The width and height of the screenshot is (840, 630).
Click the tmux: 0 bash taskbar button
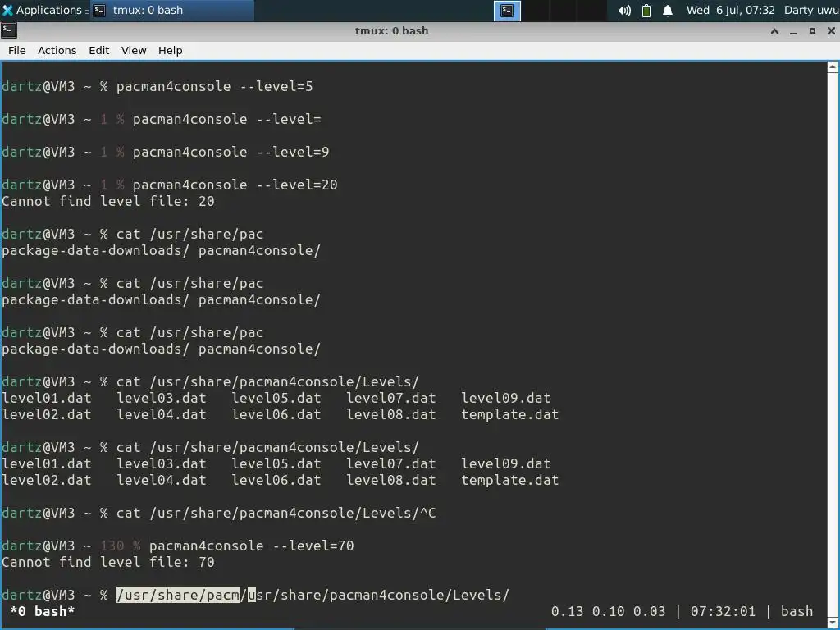click(x=171, y=10)
